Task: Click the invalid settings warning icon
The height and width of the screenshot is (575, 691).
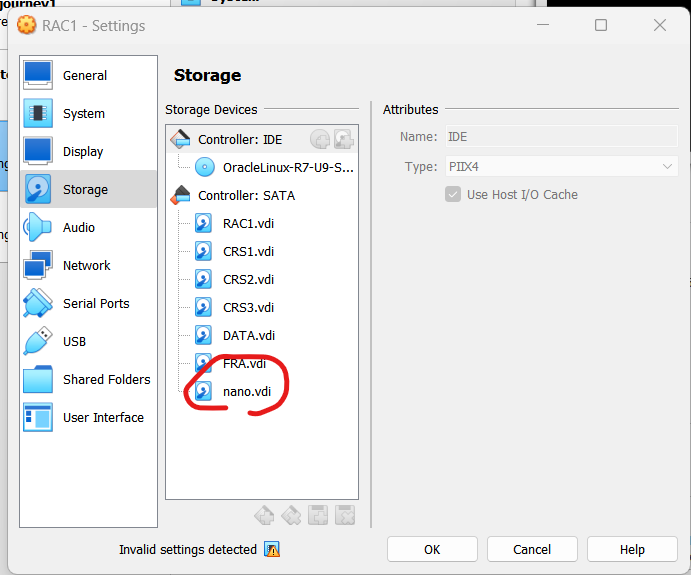Action: pyautogui.click(x=272, y=549)
